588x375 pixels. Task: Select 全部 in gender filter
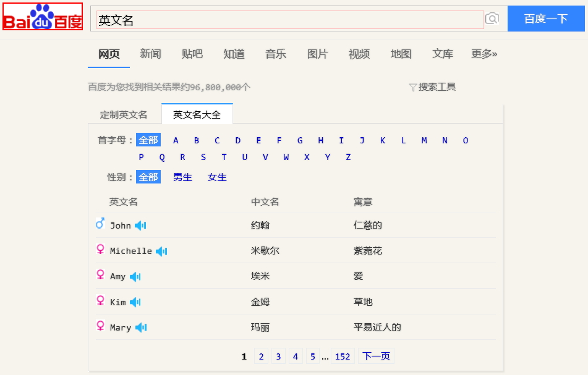pos(148,177)
